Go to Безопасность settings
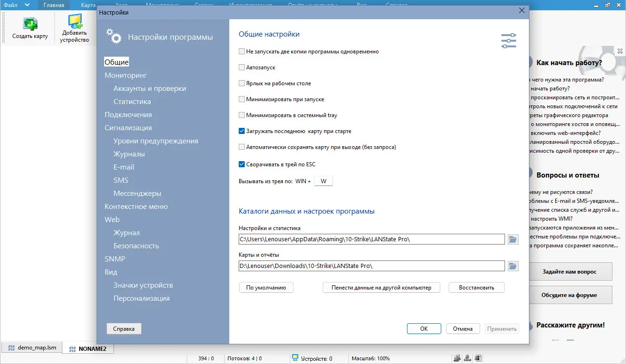626x364 pixels. (136, 246)
